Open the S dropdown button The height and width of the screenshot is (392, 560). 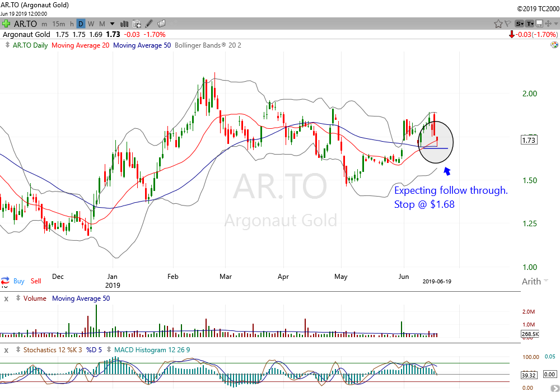(520, 24)
